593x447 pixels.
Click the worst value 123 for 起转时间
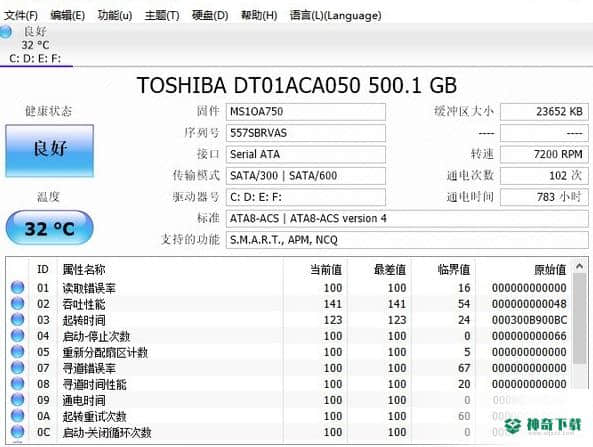[397, 320]
